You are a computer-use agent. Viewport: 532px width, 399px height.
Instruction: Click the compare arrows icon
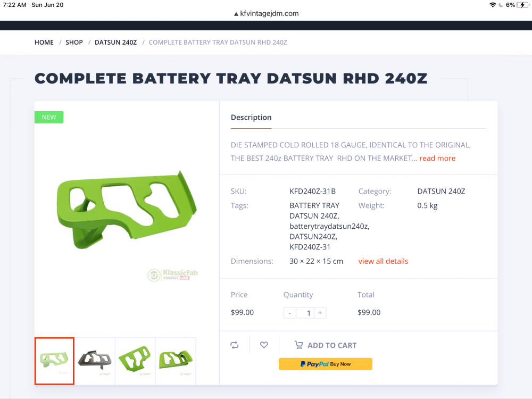tap(235, 345)
